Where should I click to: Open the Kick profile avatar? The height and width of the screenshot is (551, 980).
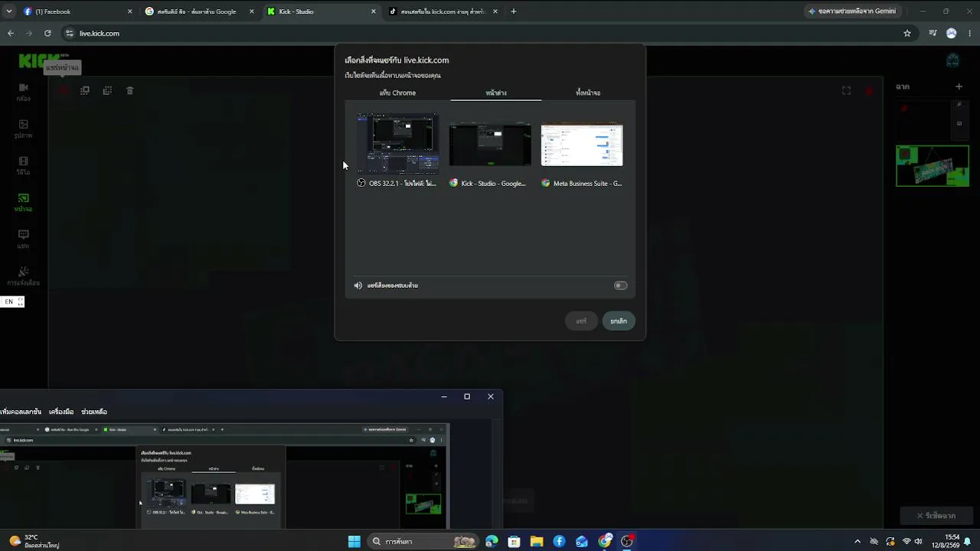(x=953, y=60)
